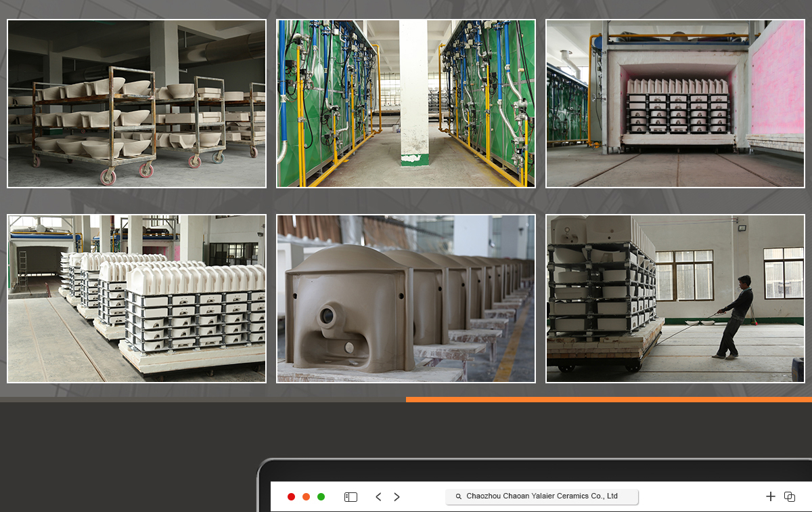
Task: Open photo of open kiln loaded with ceramics
Action: click(x=675, y=104)
